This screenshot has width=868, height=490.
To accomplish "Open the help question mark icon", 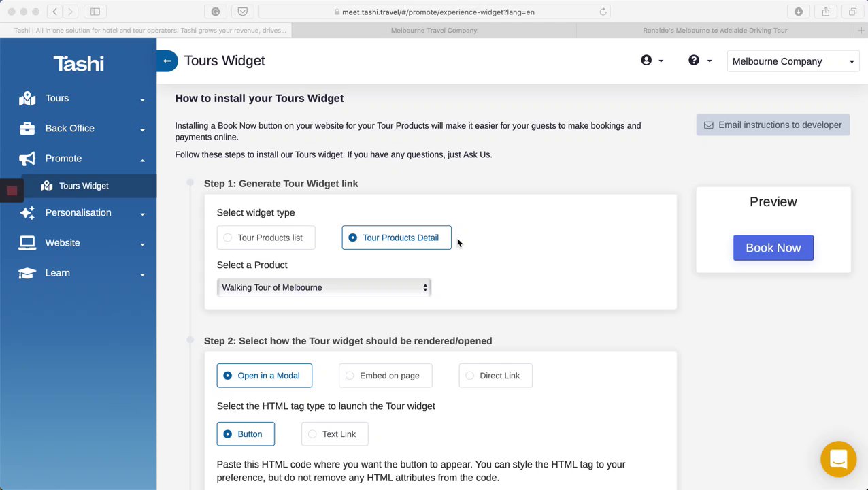I will [694, 61].
